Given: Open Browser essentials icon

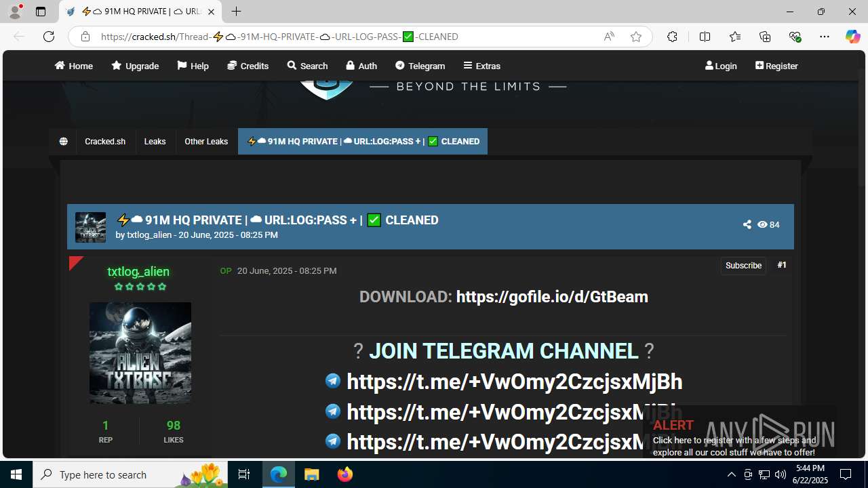Looking at the screenshot, I should point(795,37).
